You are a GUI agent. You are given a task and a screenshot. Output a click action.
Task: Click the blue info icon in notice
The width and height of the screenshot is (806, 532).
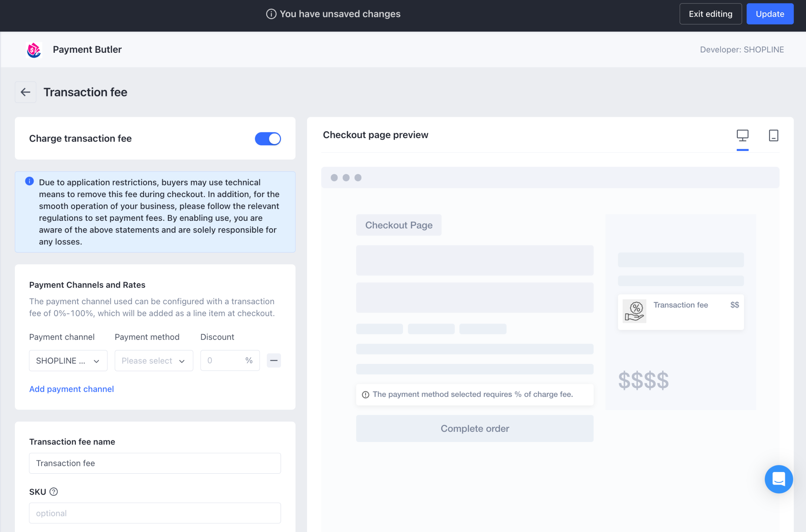click(29, 181)
